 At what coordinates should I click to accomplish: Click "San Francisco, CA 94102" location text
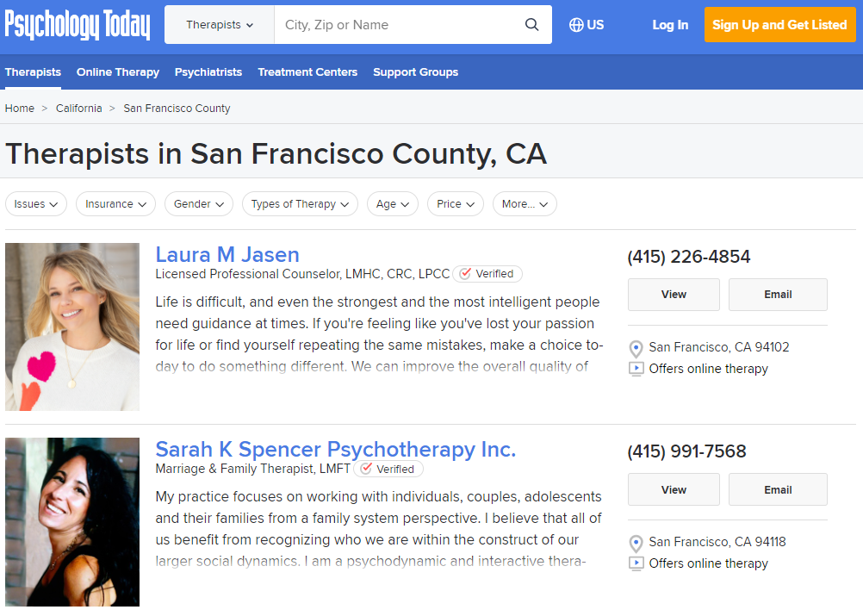pos(719,347)
